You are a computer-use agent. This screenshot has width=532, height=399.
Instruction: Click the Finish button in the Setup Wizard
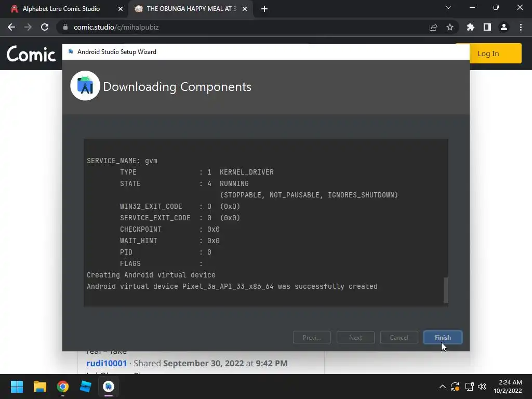click(x=443, y=337)
